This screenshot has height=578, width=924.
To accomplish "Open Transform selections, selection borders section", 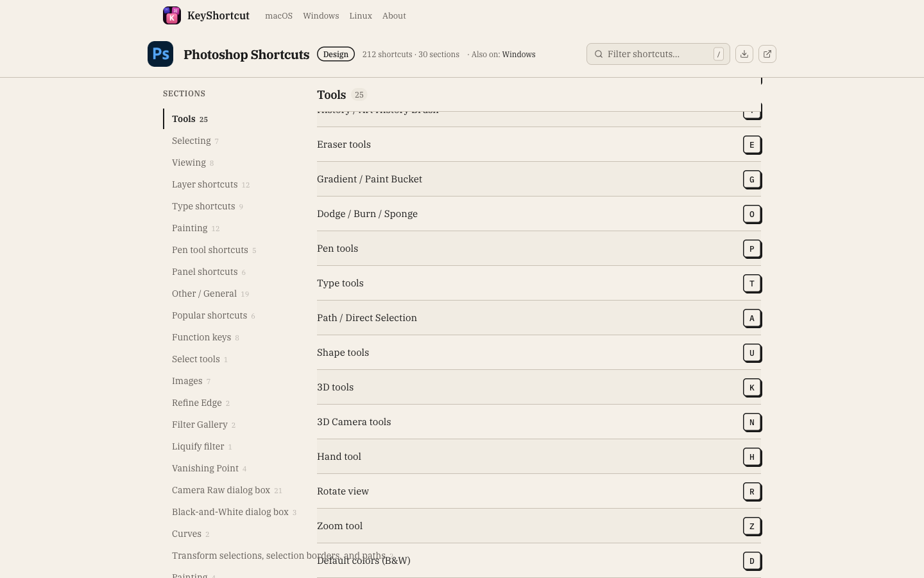I will [x=282, y=556].
